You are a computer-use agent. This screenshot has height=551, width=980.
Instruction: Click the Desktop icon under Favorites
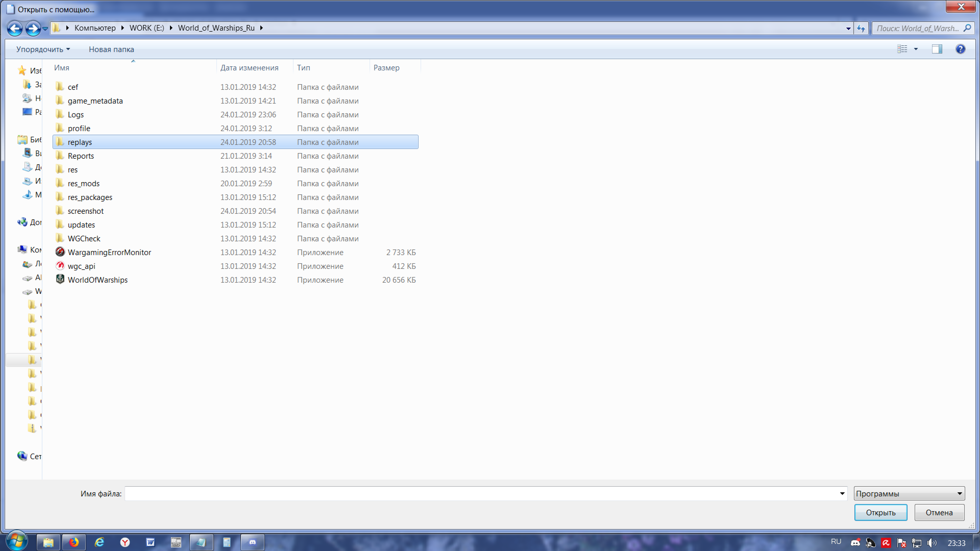[x=27, y=112]
